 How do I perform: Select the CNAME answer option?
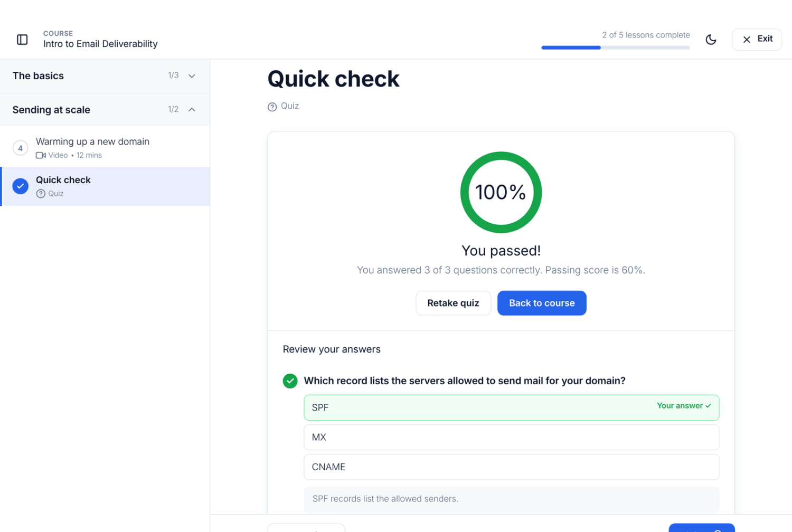click(511, 467)
